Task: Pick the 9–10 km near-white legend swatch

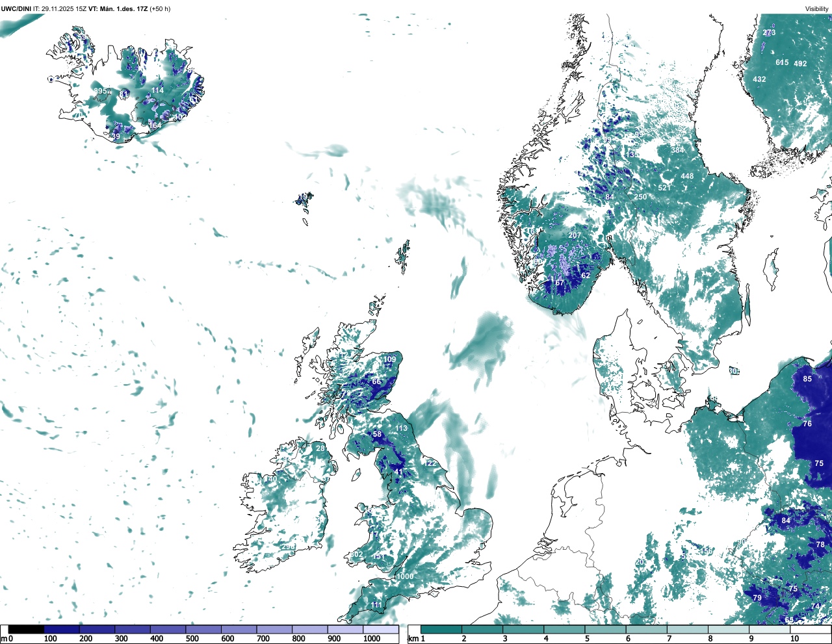Action: tap(769, 629)
